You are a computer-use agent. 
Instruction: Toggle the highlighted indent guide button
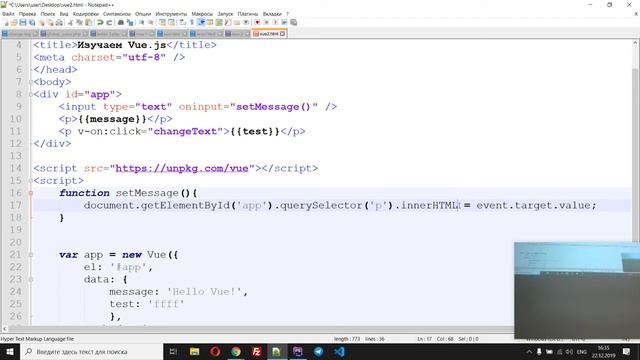tap(202, 22)
